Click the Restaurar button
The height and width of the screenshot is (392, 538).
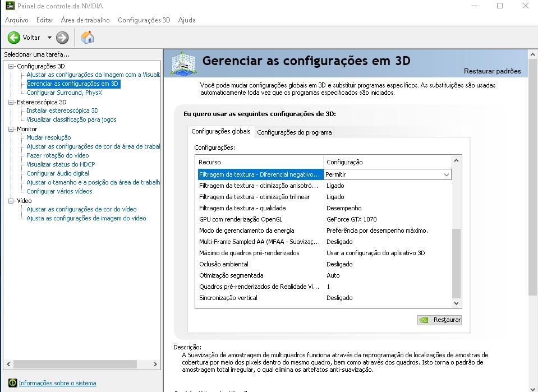[439, 320]
